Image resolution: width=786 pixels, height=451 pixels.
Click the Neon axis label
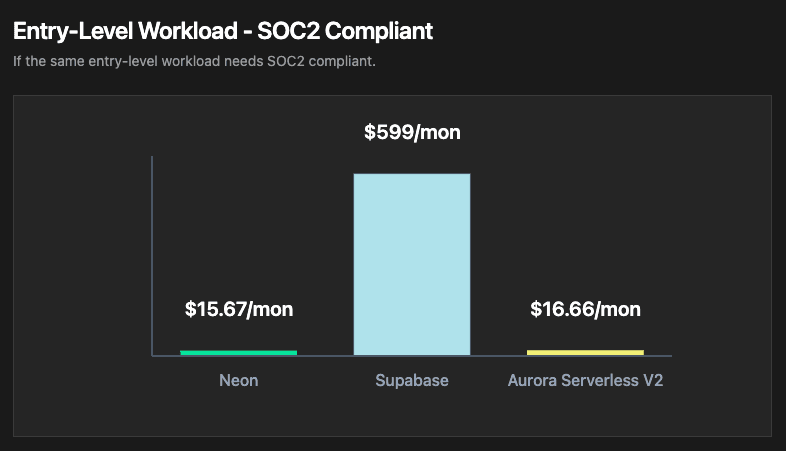point(238,381)
